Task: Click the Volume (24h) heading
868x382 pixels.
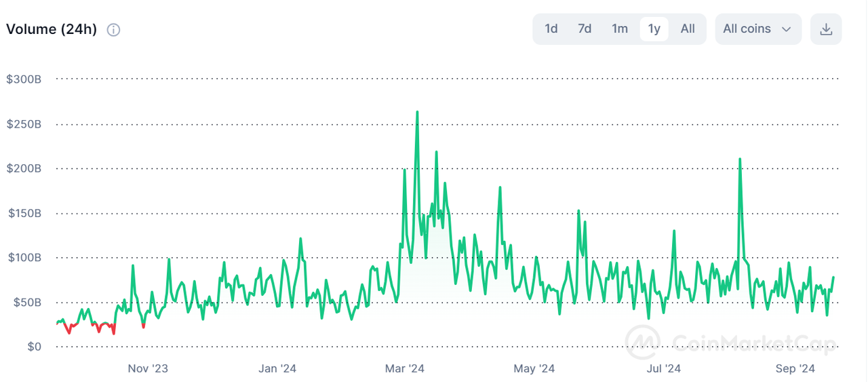Action: (52, 30)
